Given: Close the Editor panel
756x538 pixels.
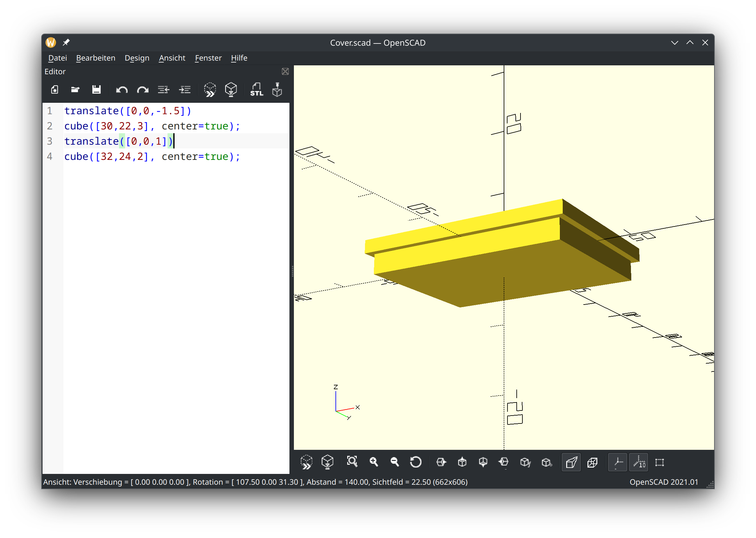Looking at the screenshot, I should tap(285, 72).
